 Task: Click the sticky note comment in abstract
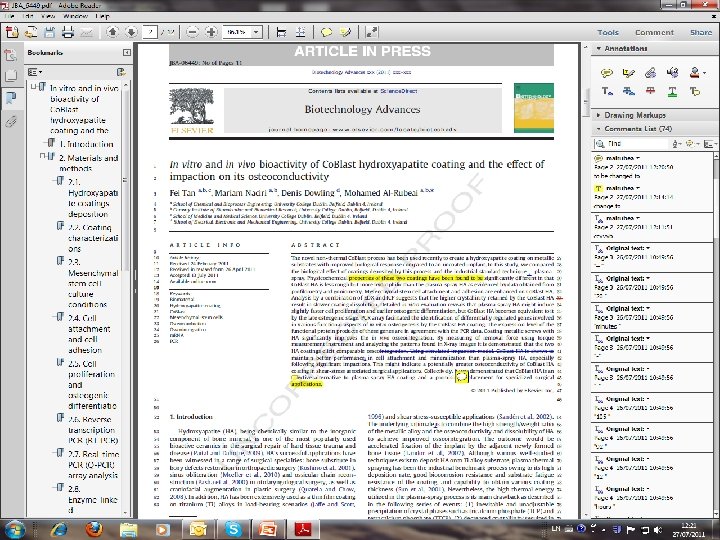(x=461, y=377)
